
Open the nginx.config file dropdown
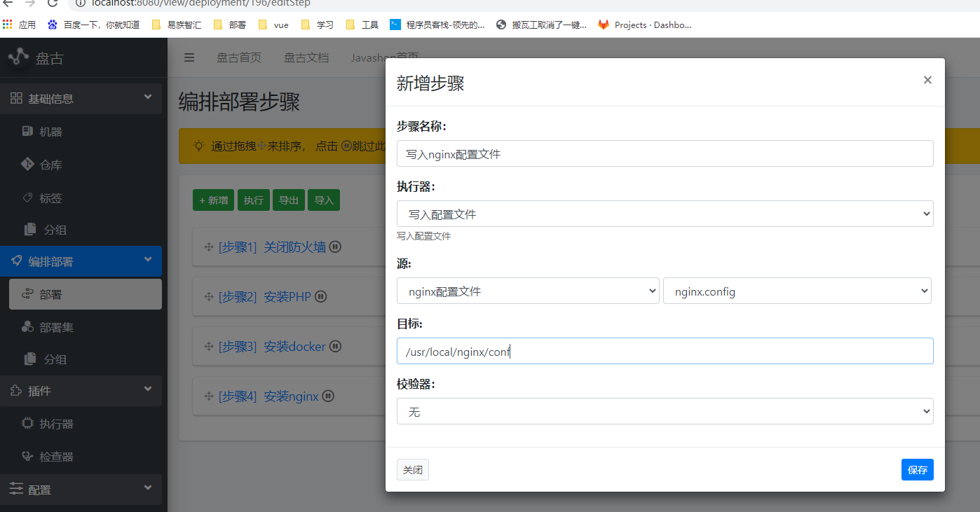click(797, 291)
